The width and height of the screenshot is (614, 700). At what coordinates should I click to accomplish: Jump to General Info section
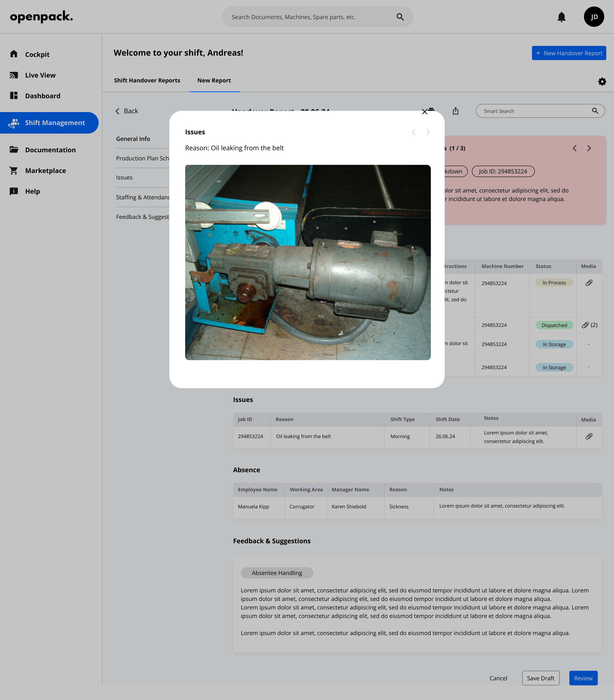(x=133, y=139)
